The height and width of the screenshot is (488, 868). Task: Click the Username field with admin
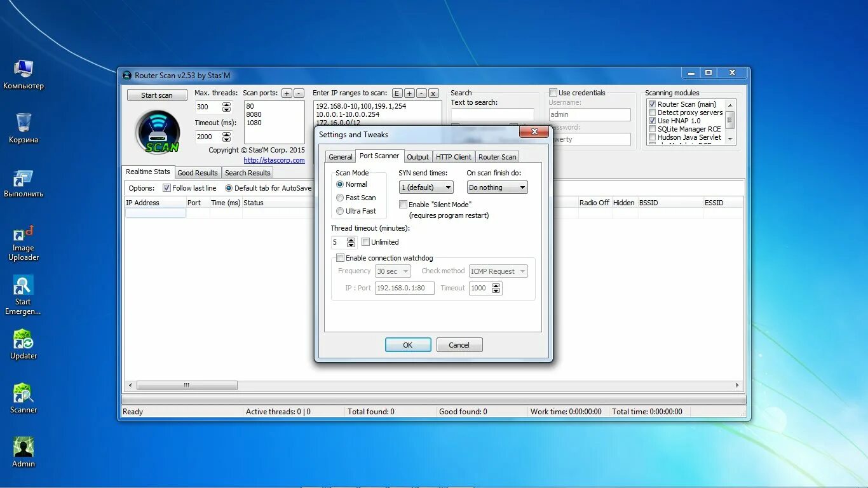(x=590, y=114)
